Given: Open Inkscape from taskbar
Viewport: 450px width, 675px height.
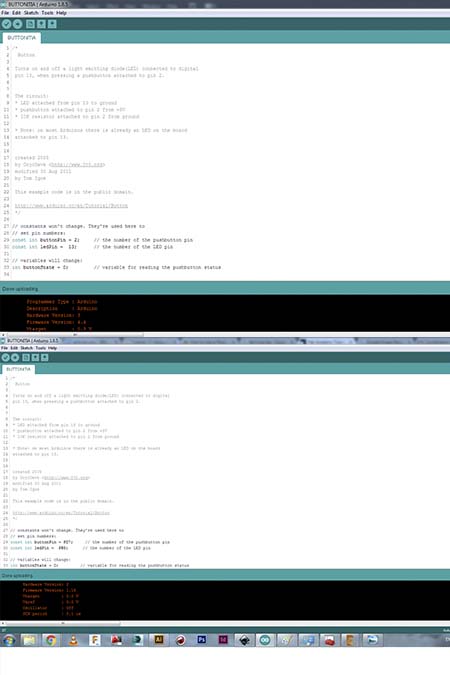Looking at the screenshot, I should point(244,640).
